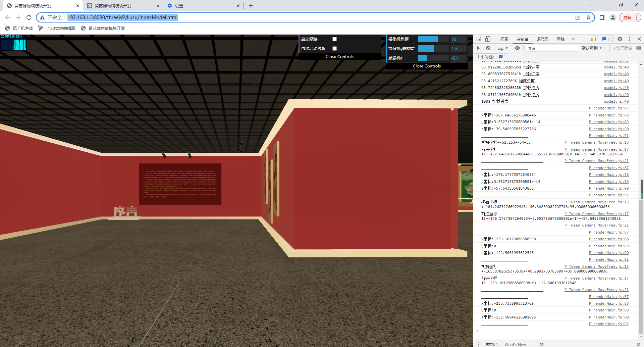Open DevTools main settings gear
Image resolution: width=644 pixels, height=347 pixels.
(x=620, y=39)
